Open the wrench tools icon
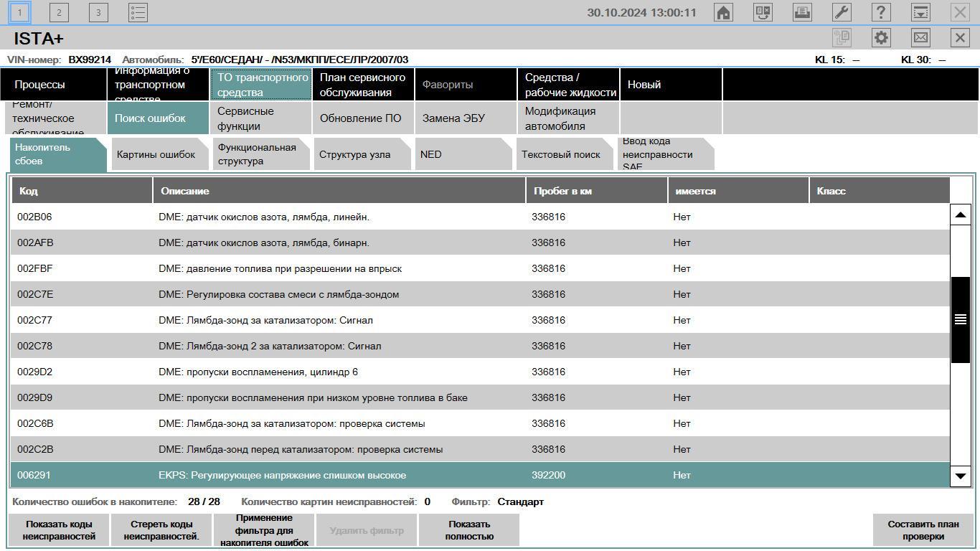Image resolution: width=980 pixels, height=551 pixels. 842,12
